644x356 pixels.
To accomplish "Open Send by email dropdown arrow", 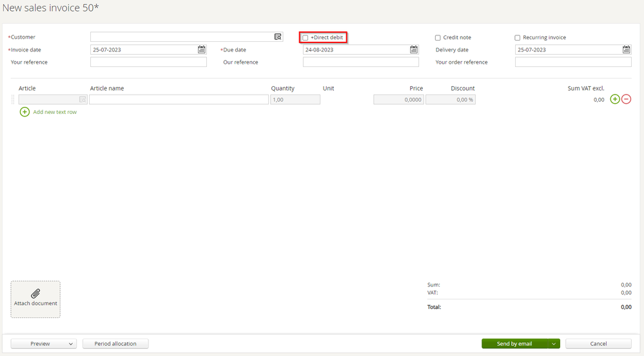I will tap(554, 344).
